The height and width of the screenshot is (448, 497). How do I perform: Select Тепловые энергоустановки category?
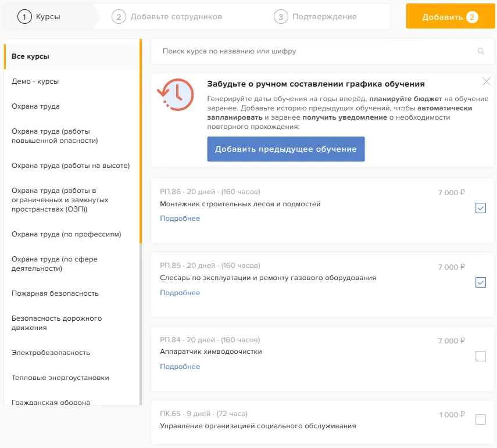[x=71, y=378]
